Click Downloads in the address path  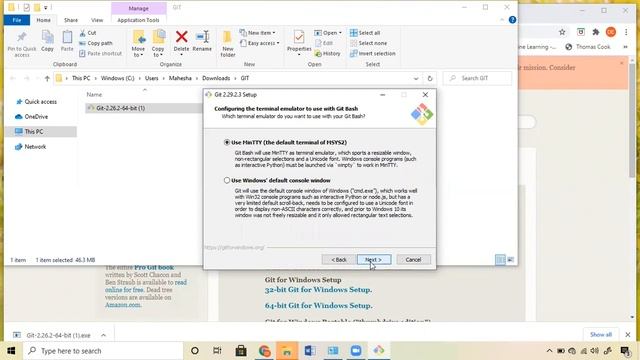pos(216,78)
